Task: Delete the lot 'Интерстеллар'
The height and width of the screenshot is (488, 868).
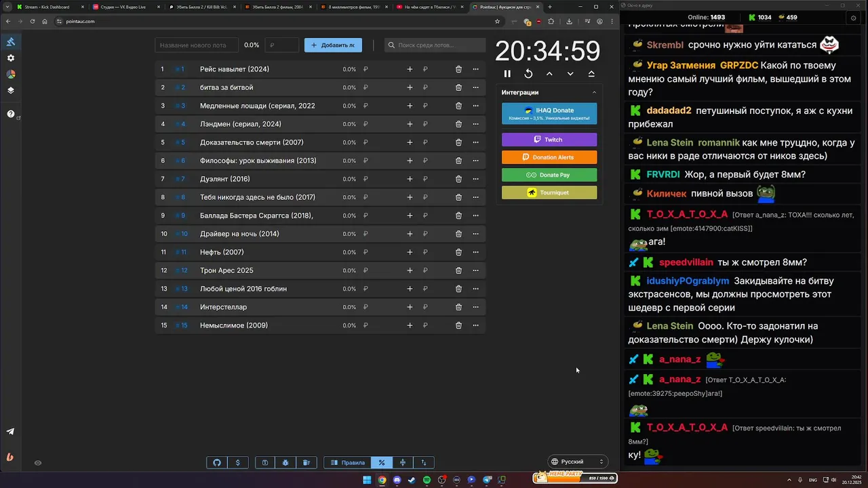Action: pyautogui.click(x=458, y=307)
